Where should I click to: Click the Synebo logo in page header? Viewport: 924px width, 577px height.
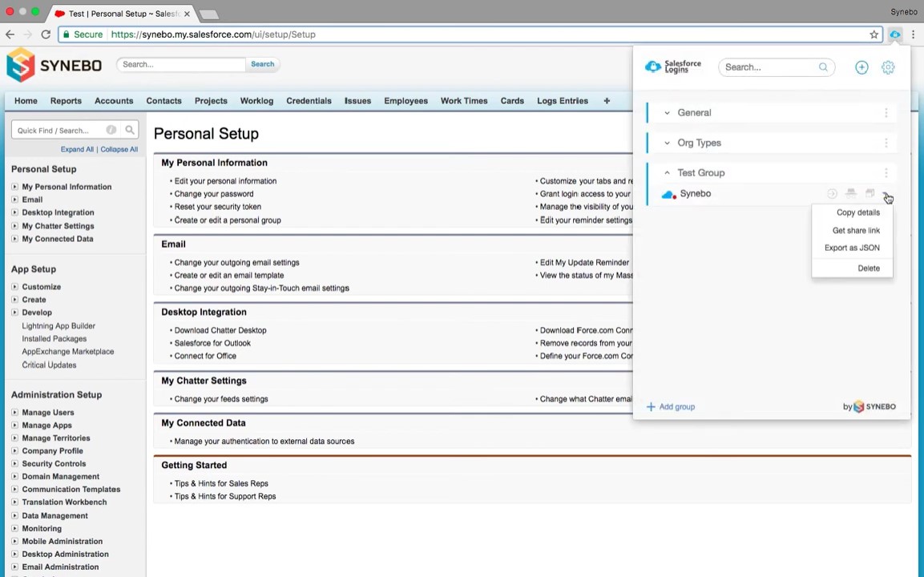click(54, 65)
